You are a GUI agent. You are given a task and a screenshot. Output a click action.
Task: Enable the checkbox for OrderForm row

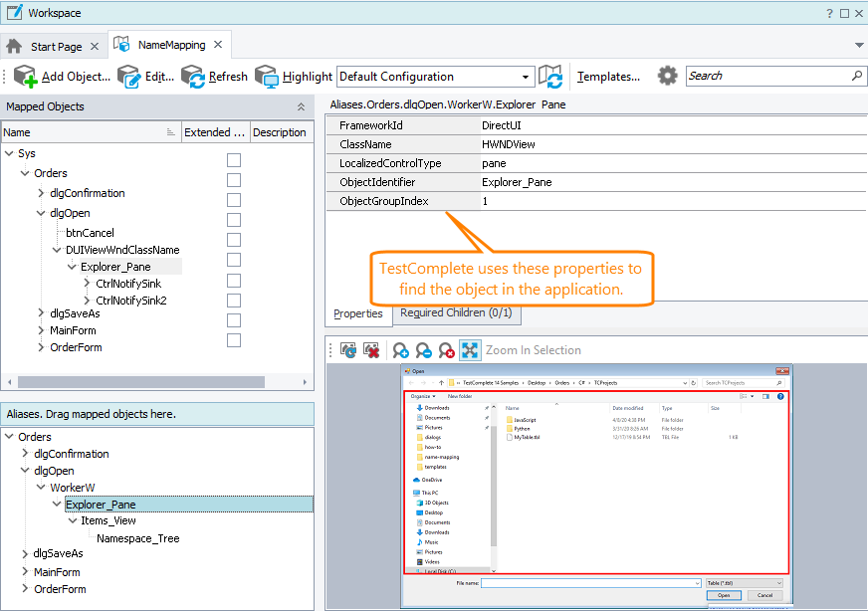tap(234, 340)
